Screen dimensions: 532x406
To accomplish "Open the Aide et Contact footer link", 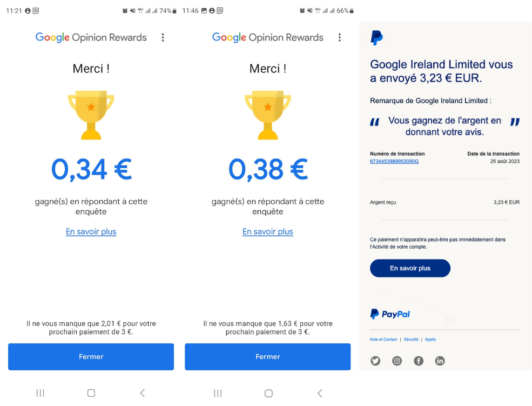I will 383,340.
